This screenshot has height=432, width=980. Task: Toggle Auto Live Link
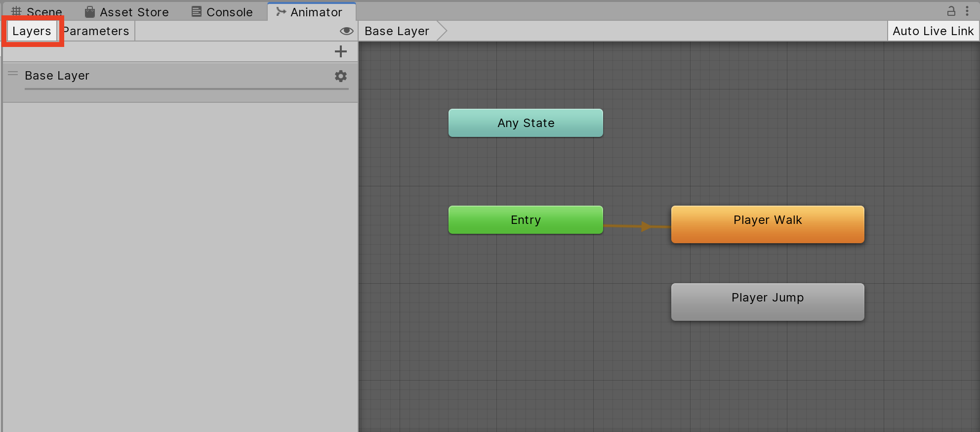[x=933, y=31]
